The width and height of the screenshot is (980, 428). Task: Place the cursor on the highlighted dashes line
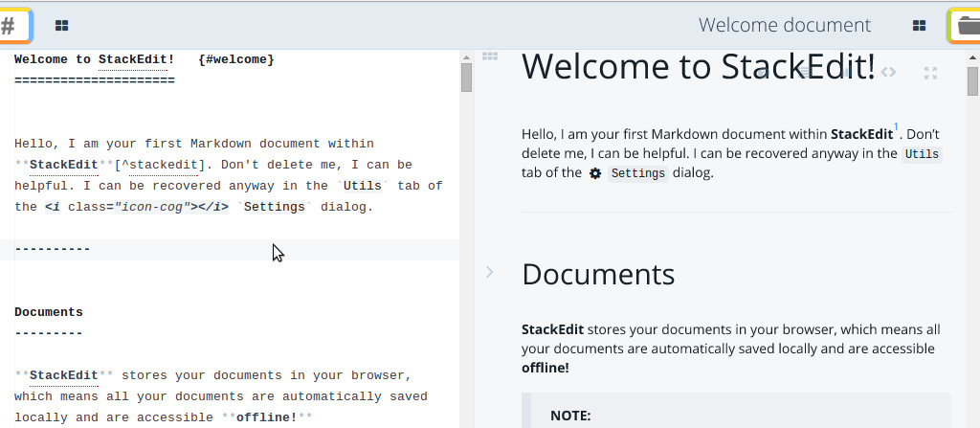(53, 249)
